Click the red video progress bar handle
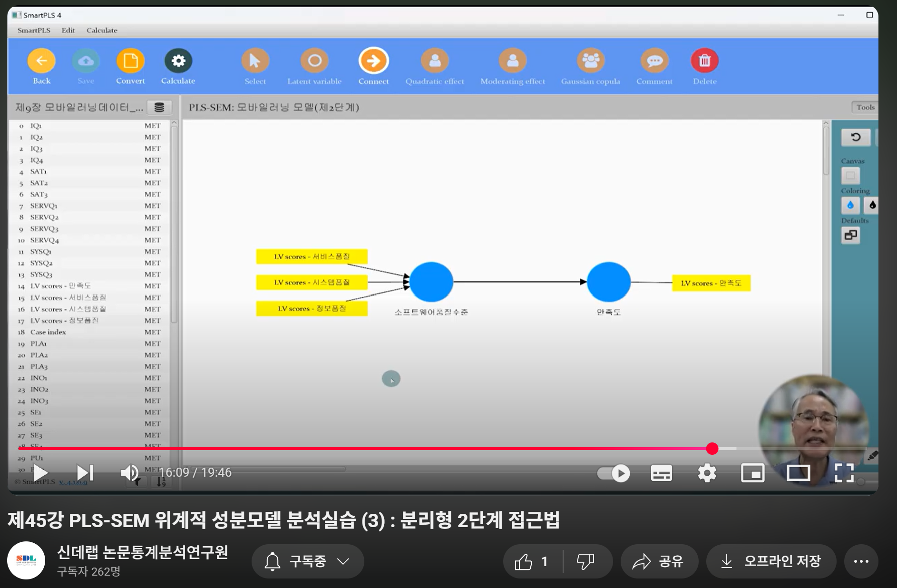Image resolution: width=897 pixels, height=588 pixels. 712,449
